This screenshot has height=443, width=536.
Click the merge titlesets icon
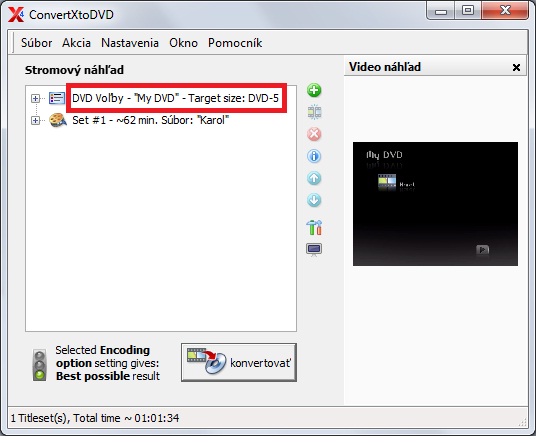tap(314, 112)
